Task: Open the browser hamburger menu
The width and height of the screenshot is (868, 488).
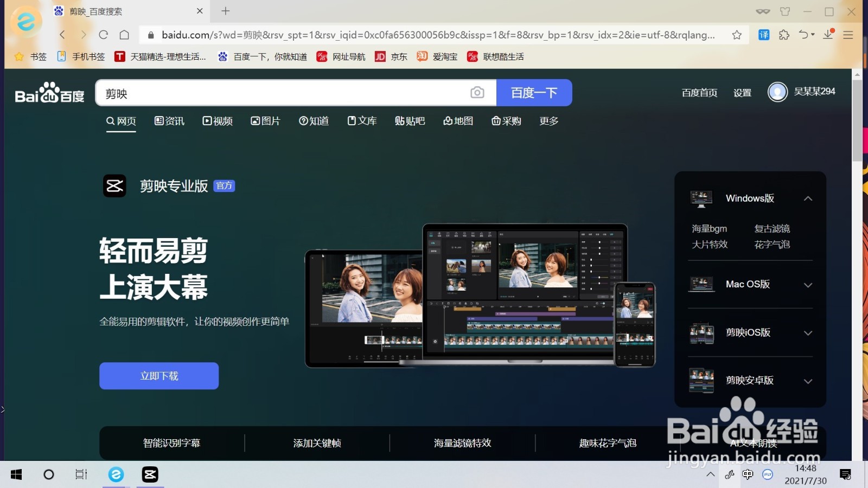Action: (x=848, y=35)
